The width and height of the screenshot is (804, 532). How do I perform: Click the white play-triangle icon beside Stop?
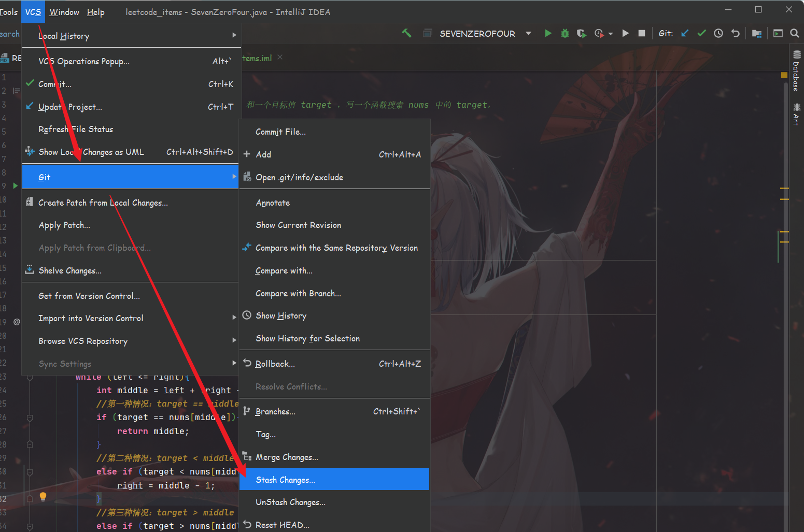pos(626,33)
